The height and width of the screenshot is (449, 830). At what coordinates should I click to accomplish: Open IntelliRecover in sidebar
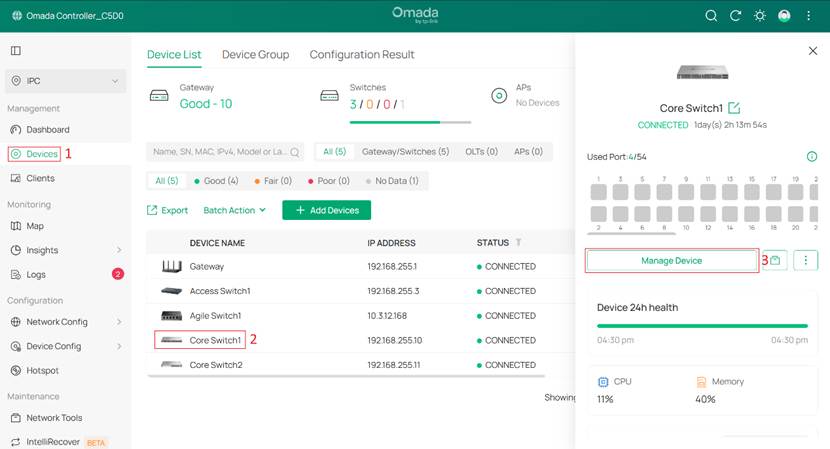tap(52, 442)
